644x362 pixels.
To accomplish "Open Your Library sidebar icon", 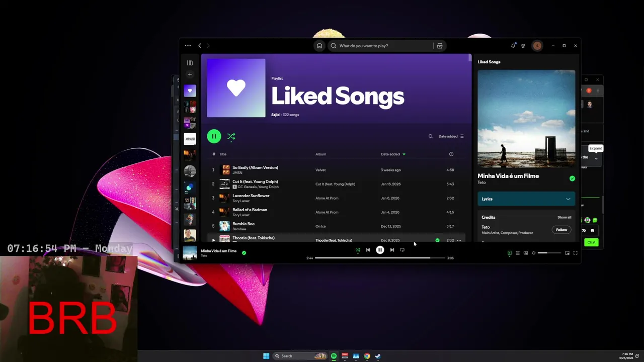I will pyautogui.click(x=190, y=63).
